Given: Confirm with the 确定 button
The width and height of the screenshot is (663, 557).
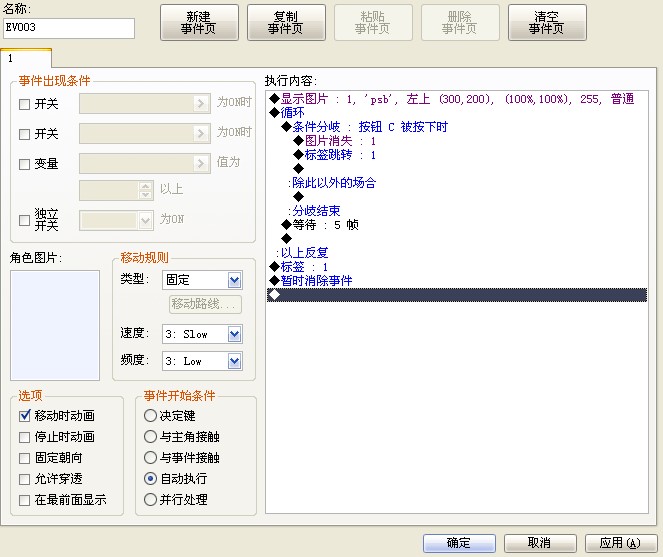Looking at the screenshot, I should [x=459, y=543].
